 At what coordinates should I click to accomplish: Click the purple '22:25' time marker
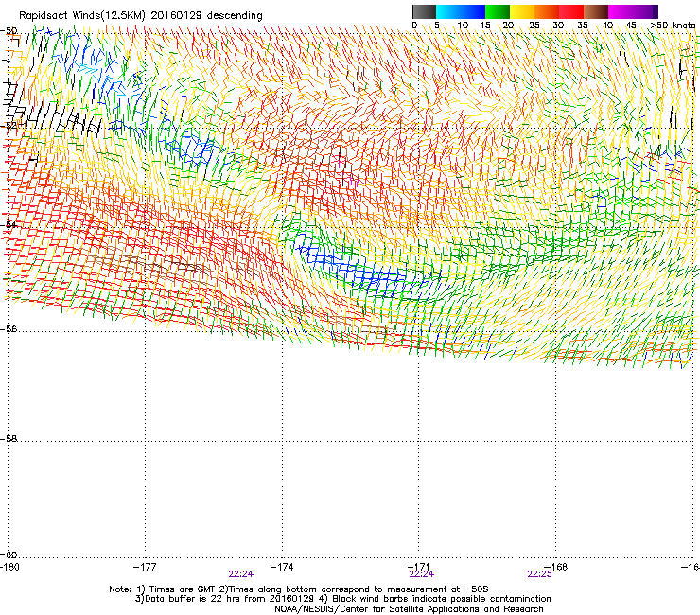(539, 574)
